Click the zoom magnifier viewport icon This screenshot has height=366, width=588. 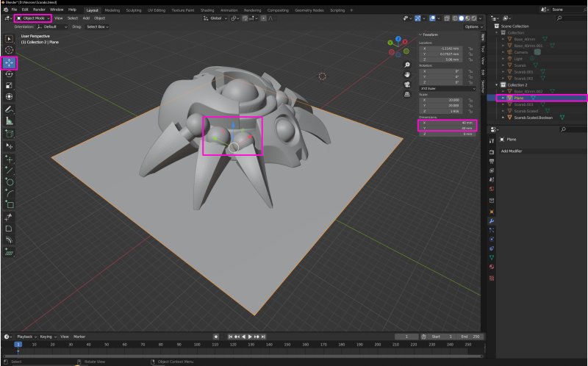[407, 65]
